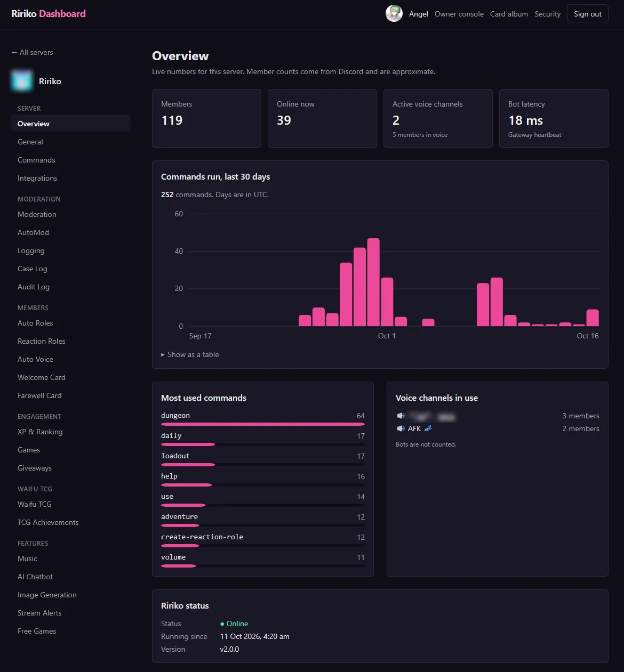
Task: Click the green Online status dot
Action: (x=222, y=624)
